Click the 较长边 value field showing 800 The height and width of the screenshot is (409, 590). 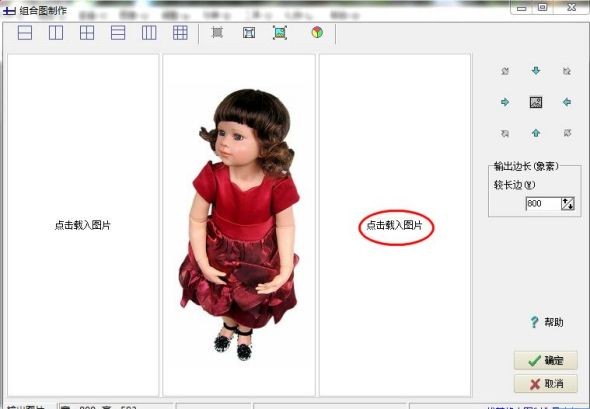click(x=543, y=204)
